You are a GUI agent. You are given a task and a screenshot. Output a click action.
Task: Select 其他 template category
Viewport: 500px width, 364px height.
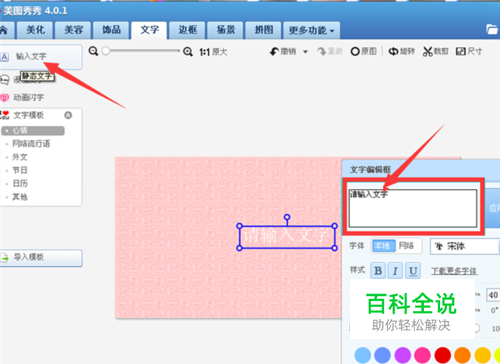pos(20,197)
